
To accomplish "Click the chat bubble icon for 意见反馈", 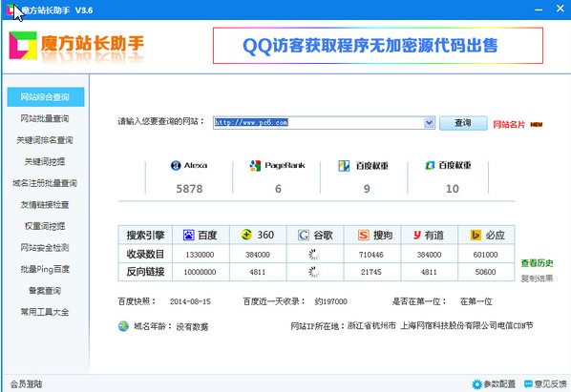I will 528,383.
